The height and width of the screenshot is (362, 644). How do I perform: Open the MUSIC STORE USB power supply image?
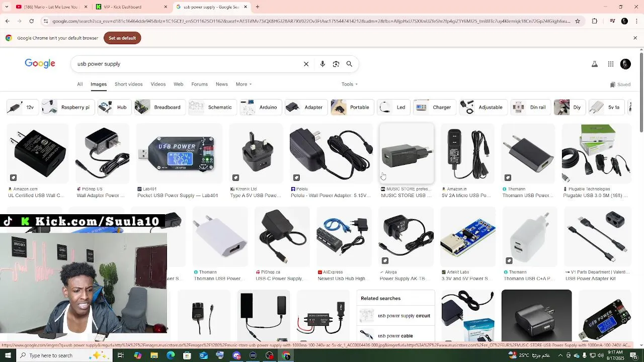(x=407, y=153)
